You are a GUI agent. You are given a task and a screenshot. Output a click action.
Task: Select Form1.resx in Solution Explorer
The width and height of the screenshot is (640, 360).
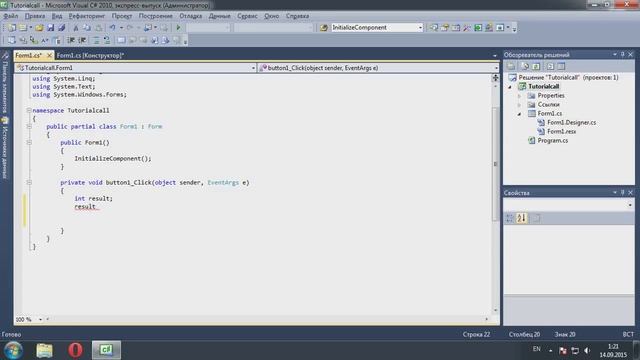[x=562, y=131]
